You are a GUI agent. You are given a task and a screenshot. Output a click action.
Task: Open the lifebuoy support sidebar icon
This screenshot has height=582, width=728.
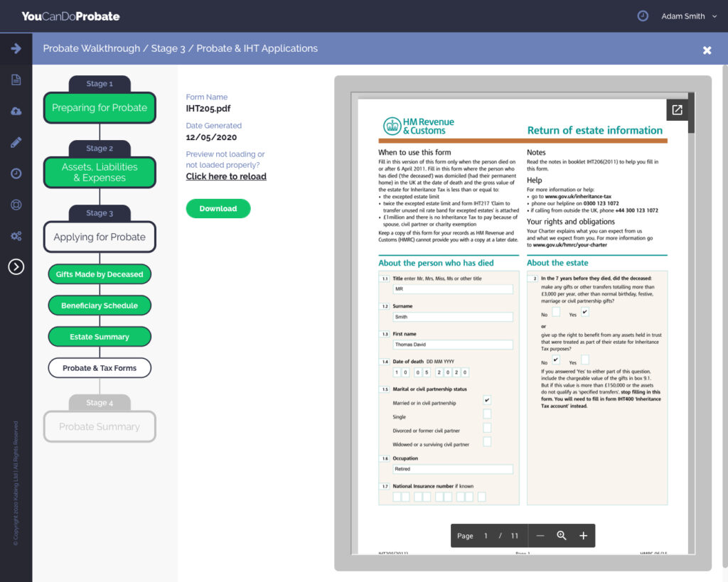(x=16, y=205)
